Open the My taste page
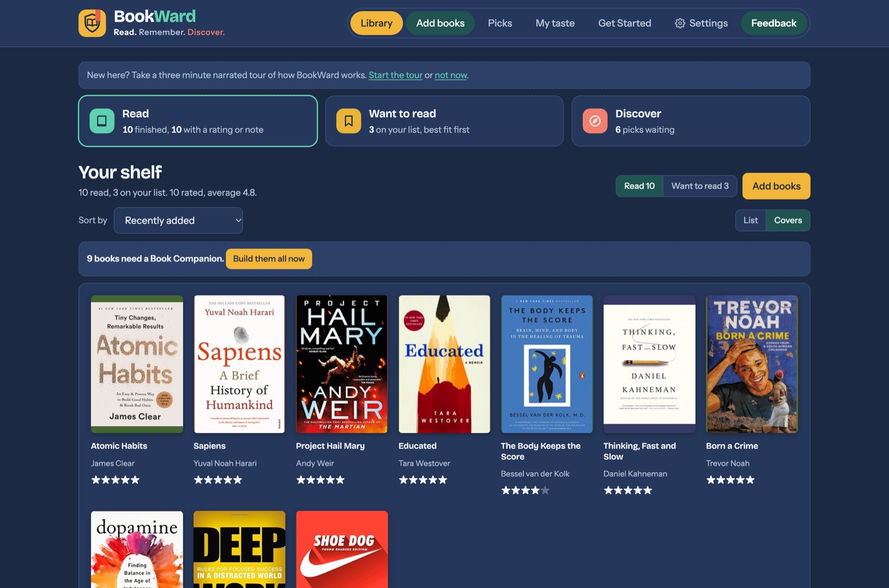The image size is (889, 588). click(x=555, y=23)
